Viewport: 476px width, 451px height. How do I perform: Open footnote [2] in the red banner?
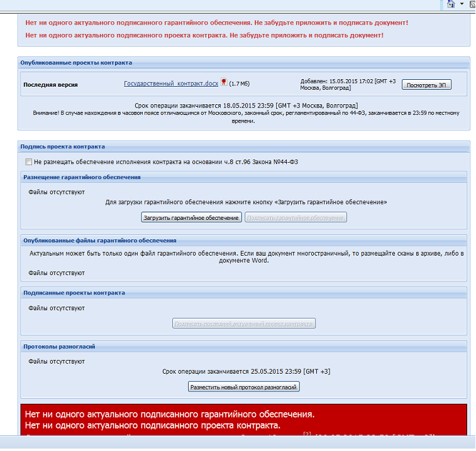click(307, 434)
